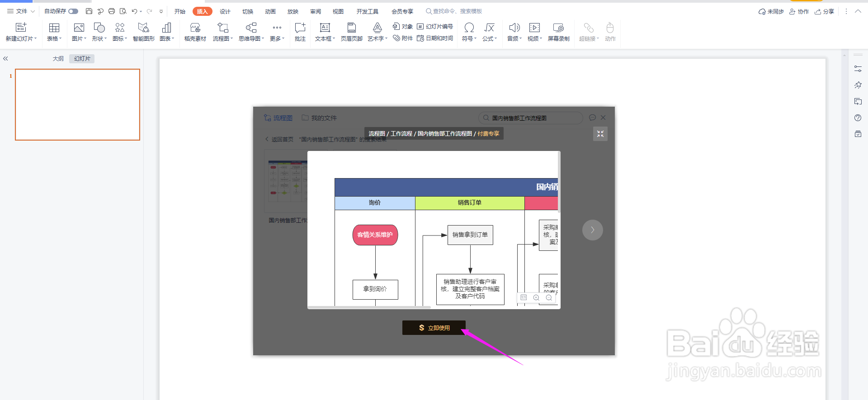Open the 稻壳素材 materials library
Screen dimensions: 868x400
coord(195,32)
